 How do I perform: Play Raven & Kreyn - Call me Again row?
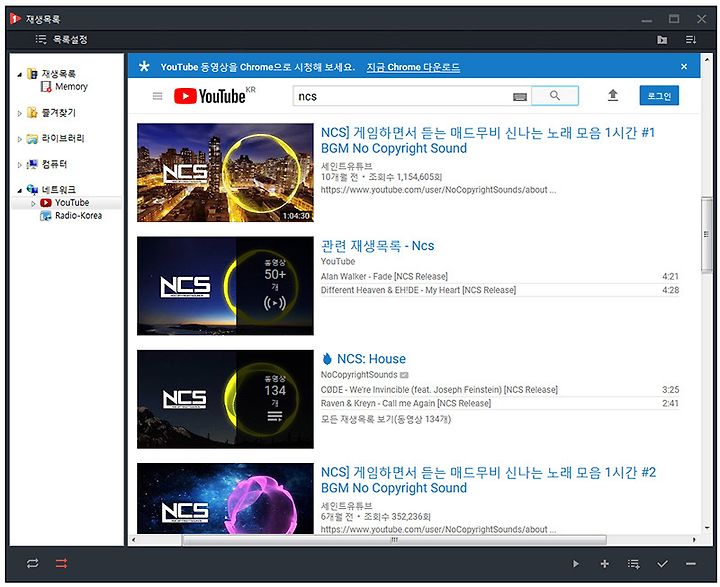click(500, 403)
